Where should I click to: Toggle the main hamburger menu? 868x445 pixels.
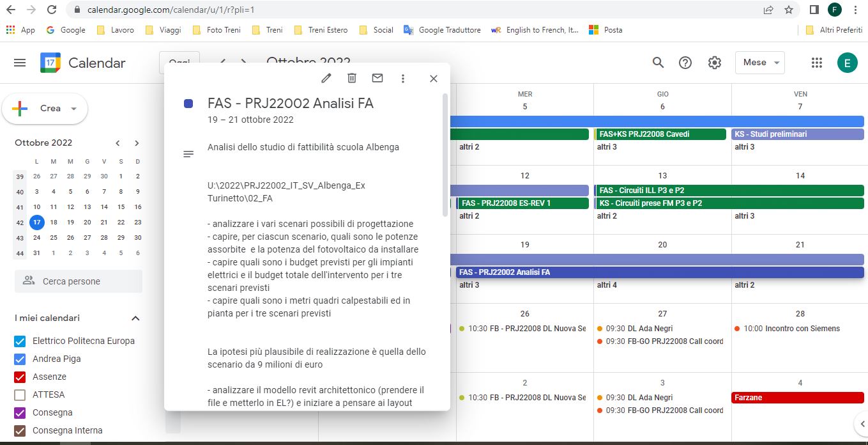click(x=20, y=63)
